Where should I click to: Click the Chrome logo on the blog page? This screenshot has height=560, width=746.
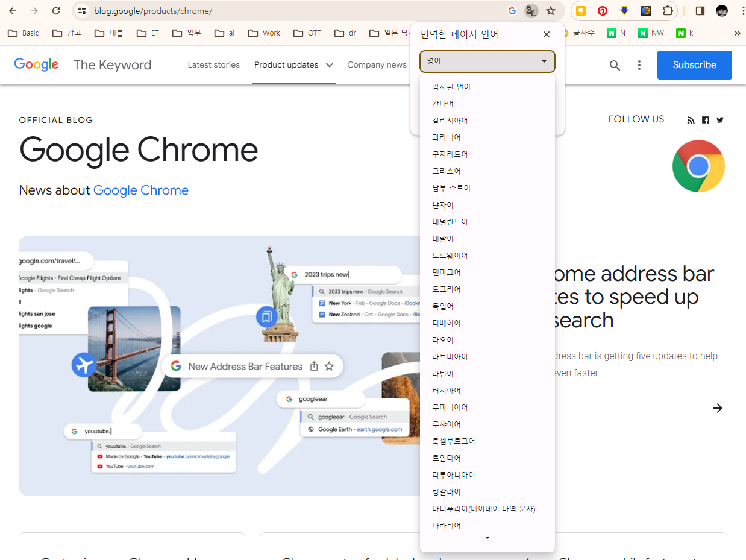(x=698, y=166)
